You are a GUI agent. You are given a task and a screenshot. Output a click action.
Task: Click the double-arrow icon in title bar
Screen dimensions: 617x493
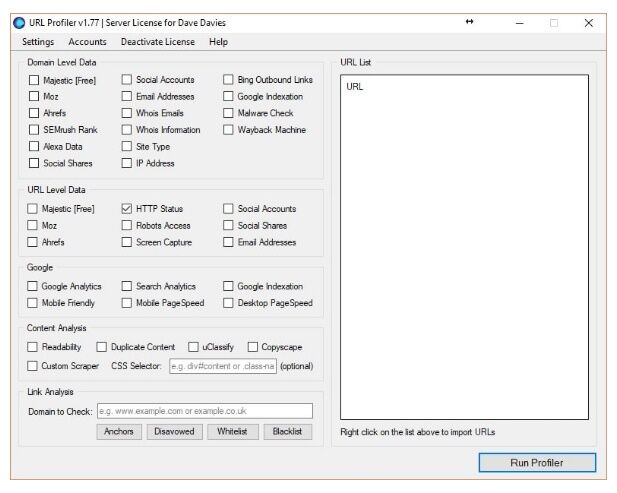coord(469,22)
